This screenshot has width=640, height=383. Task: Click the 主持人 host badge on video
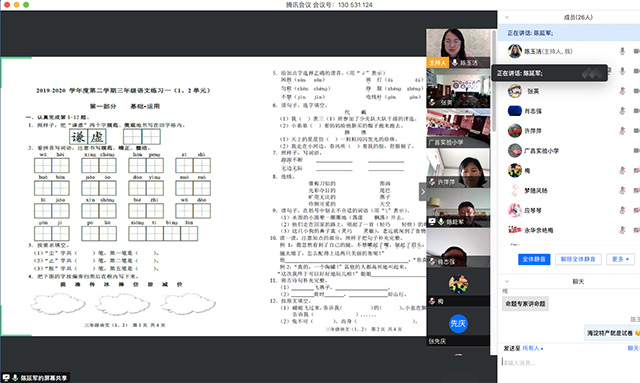(x=437, y=63)
